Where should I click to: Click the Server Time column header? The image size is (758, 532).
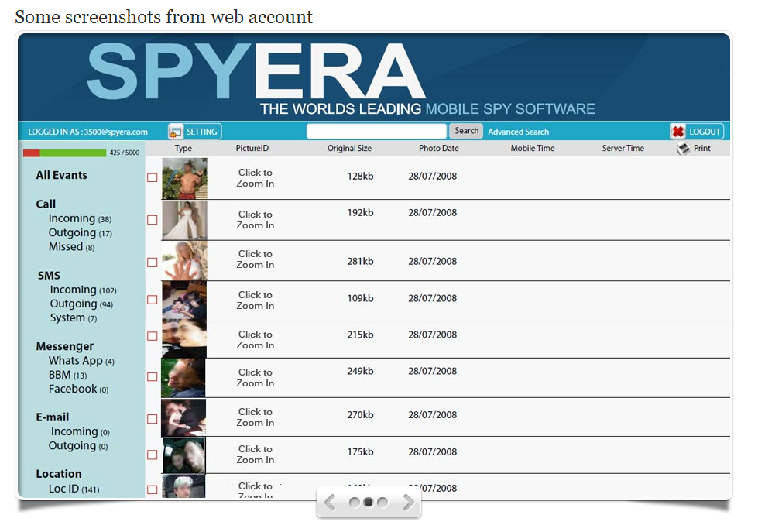pyautogui.click(x=623, y=148)
